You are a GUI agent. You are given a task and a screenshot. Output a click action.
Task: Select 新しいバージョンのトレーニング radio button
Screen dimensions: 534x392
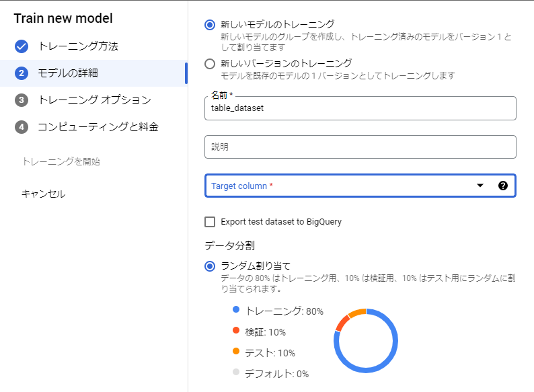click(x=210, y=64)
